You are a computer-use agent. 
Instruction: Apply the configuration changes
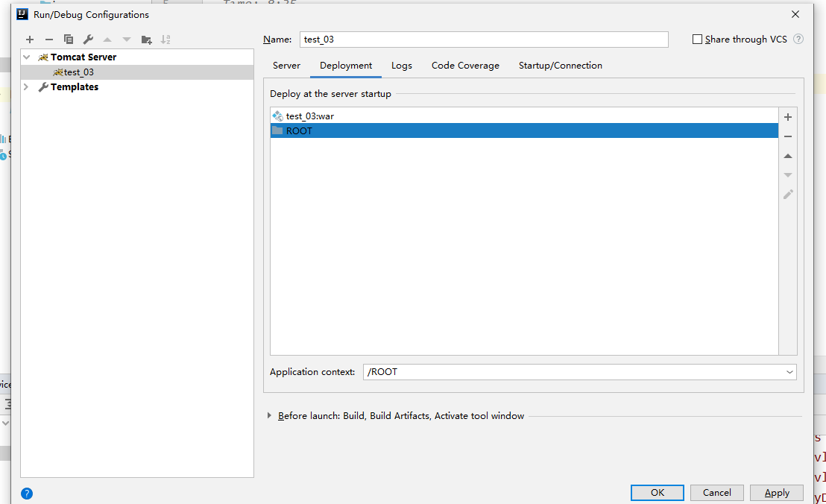777,492
